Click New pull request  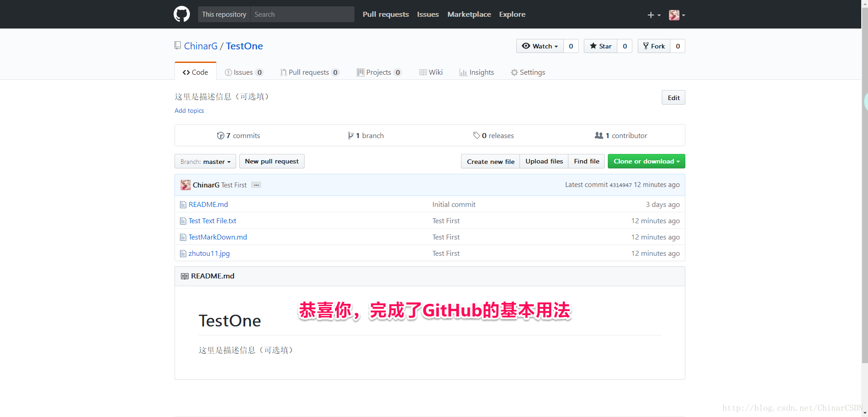pyautogui.click(x=272, y=161)
